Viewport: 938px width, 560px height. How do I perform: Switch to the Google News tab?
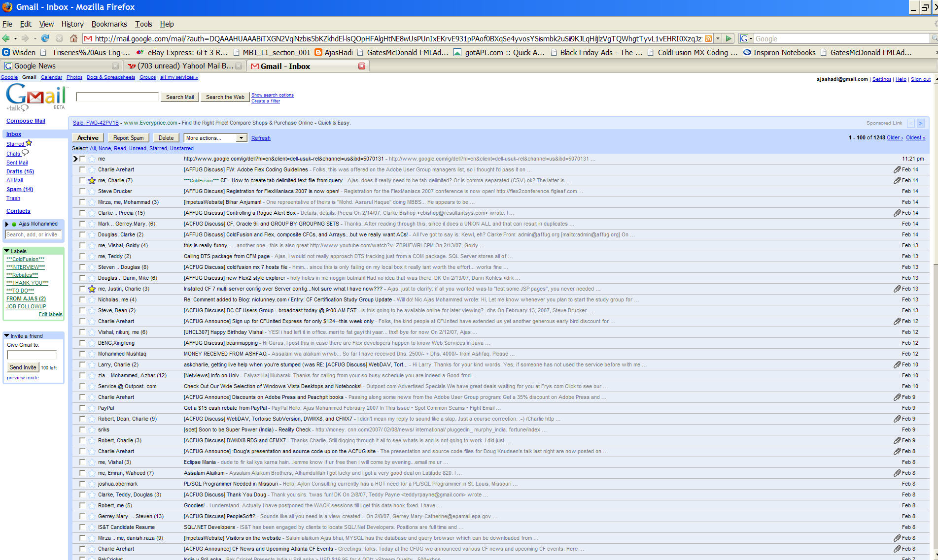[61, 66]
